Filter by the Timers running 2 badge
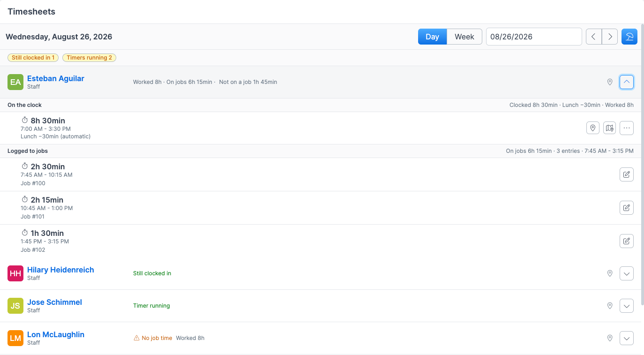 [x=89, y=58]
